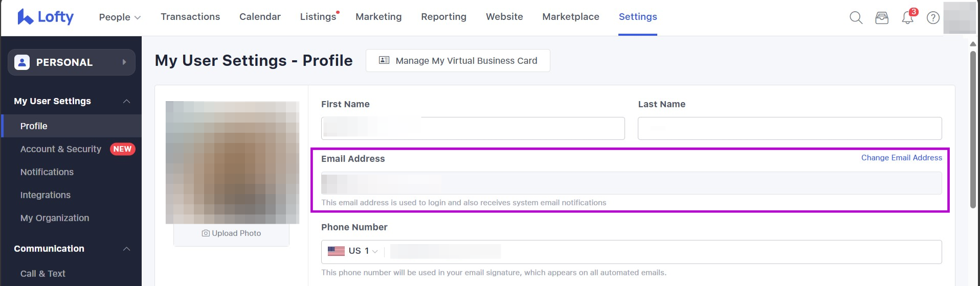Open the notifications bell icon

[x=907, y=18]
